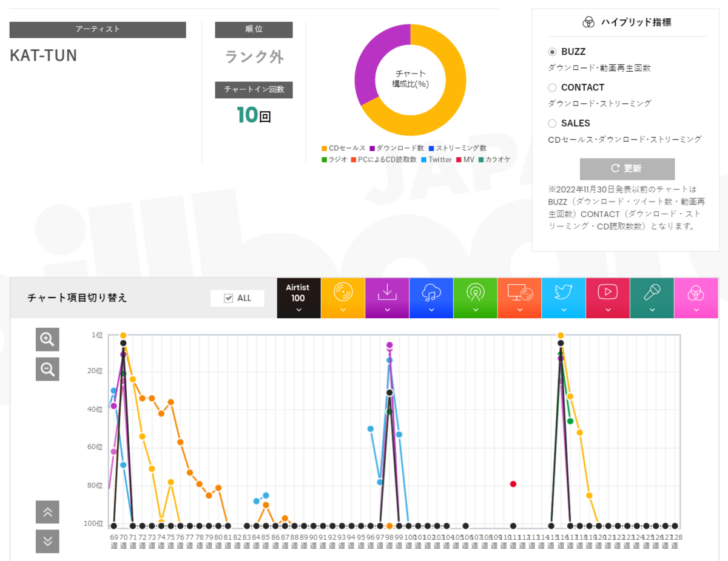Click the 更新 refresh button
Viewport: 728px width, 561px height.
pyautogui.click(x=627, y=169)
